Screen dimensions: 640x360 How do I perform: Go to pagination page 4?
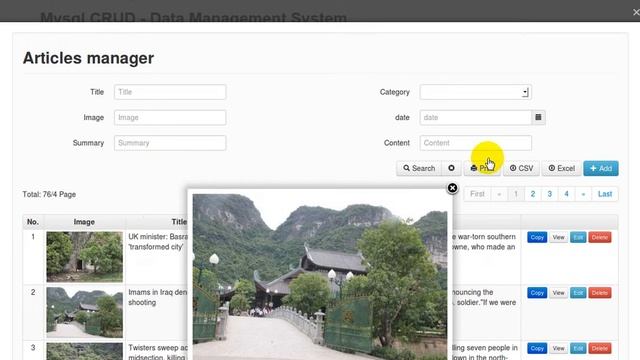[566, 194]
